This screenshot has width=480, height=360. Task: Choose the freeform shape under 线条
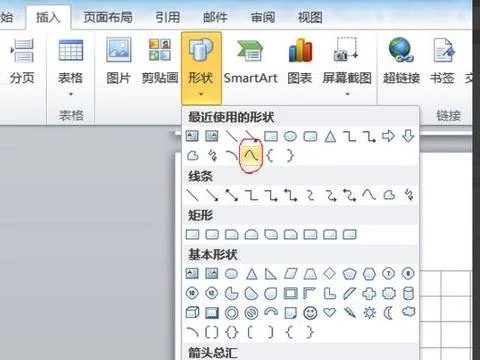click(x=389, y=195)
